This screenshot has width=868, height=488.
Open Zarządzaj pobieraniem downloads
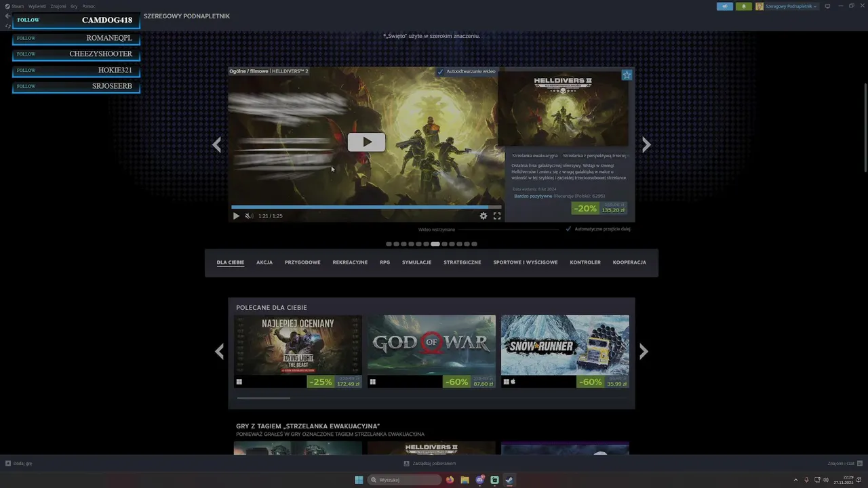[429, 464]
